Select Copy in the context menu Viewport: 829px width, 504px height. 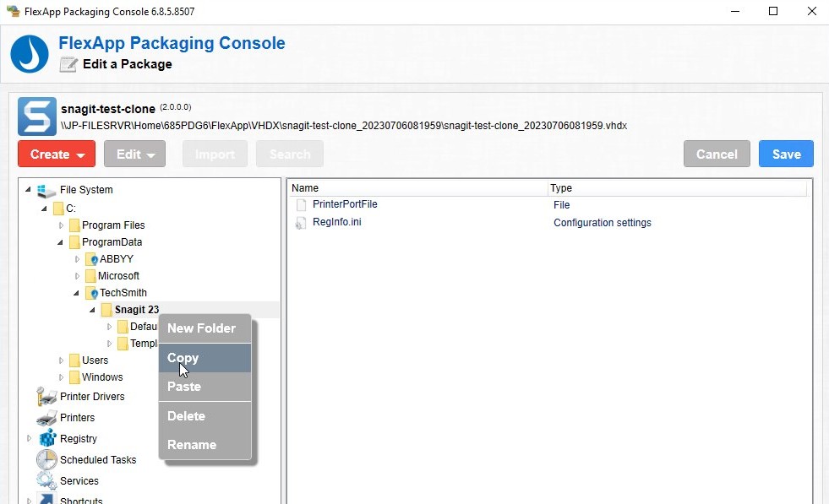205,358
